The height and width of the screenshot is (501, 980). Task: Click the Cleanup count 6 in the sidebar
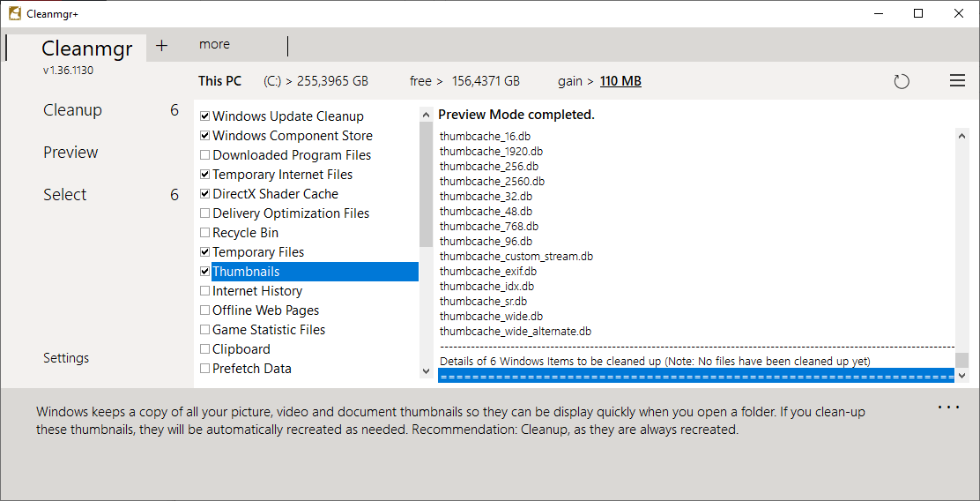click(174, 110)
